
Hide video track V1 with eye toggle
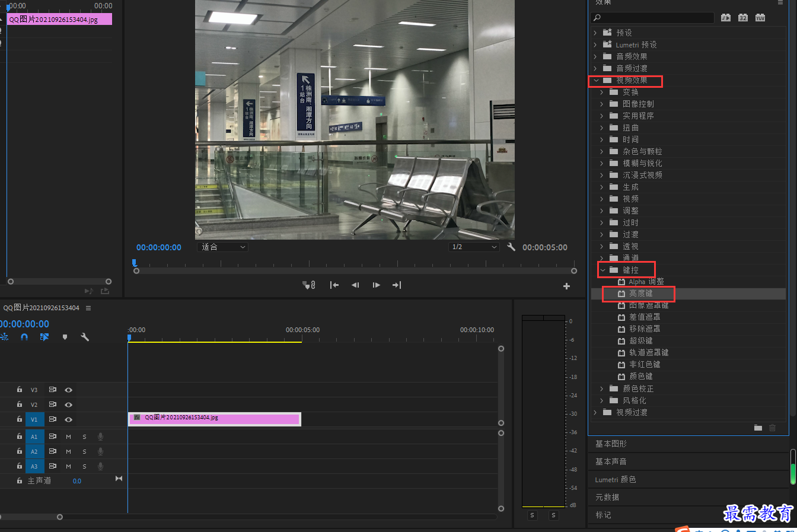68,419
